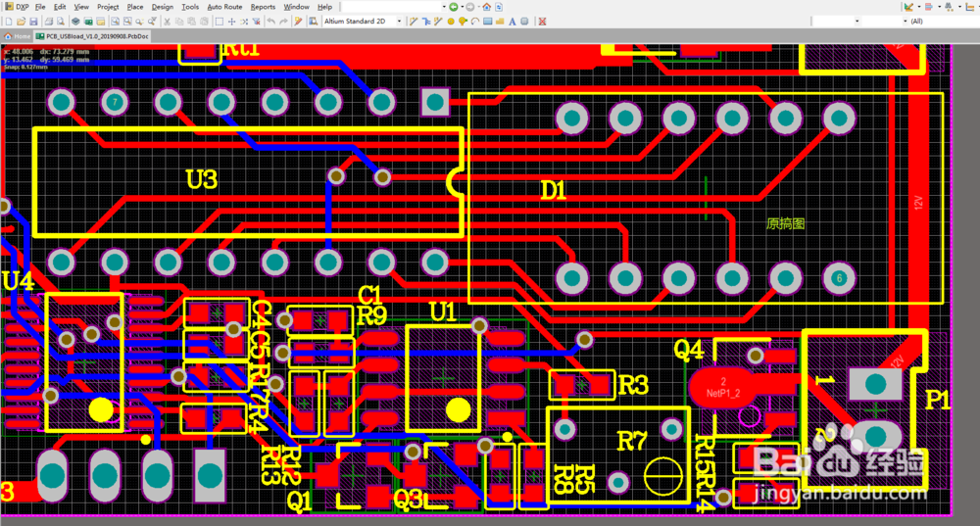The width and height of the screenshot is (980, 526).
Task: Click the red X toolbar icon
Action: [542, 22]
